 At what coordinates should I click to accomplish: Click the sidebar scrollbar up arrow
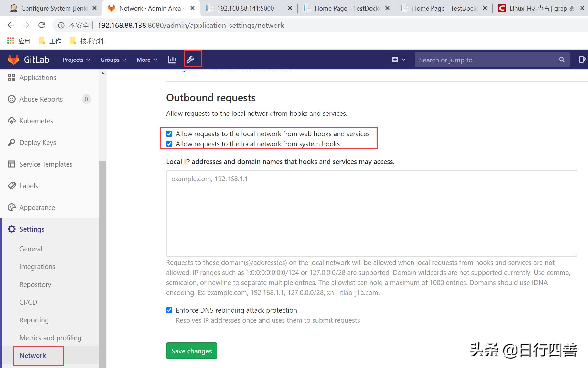pyautogui.click(x=102, y=74)
